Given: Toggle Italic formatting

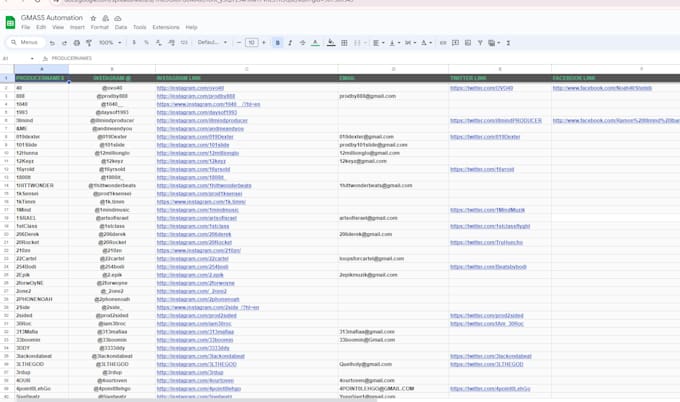Looking at the screenshot, I should (290, 42).
